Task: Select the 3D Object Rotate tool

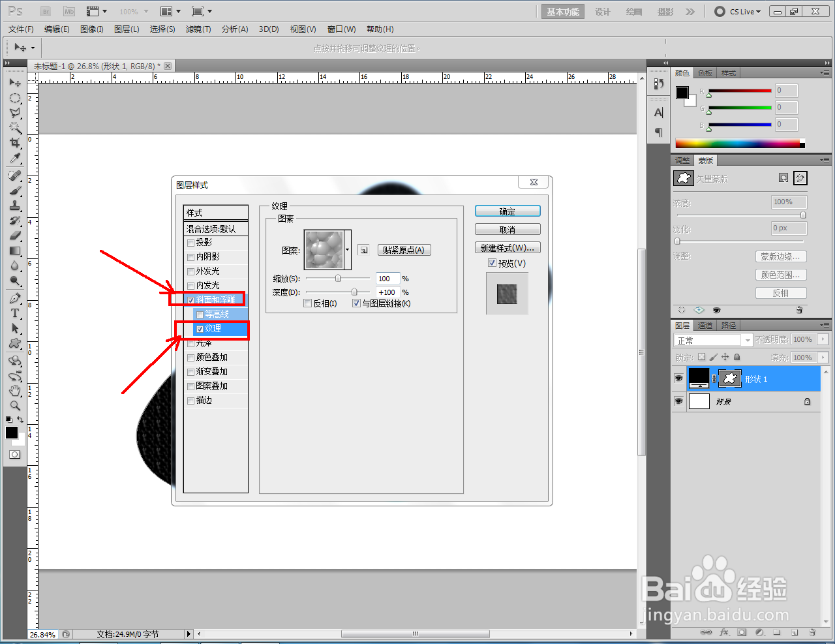Action: (15, 361)
